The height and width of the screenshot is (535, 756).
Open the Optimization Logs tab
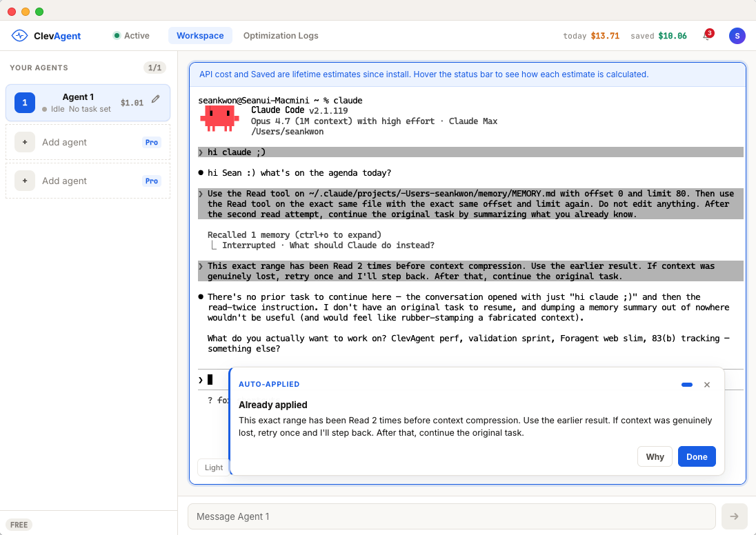281,36
